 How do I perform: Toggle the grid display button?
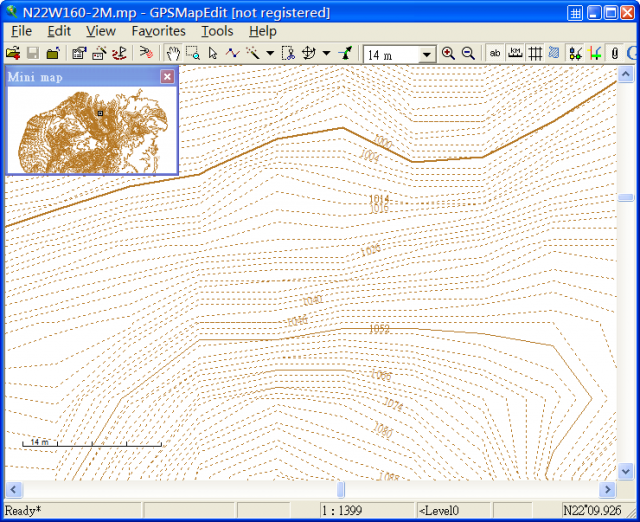(x=535, y=53)
